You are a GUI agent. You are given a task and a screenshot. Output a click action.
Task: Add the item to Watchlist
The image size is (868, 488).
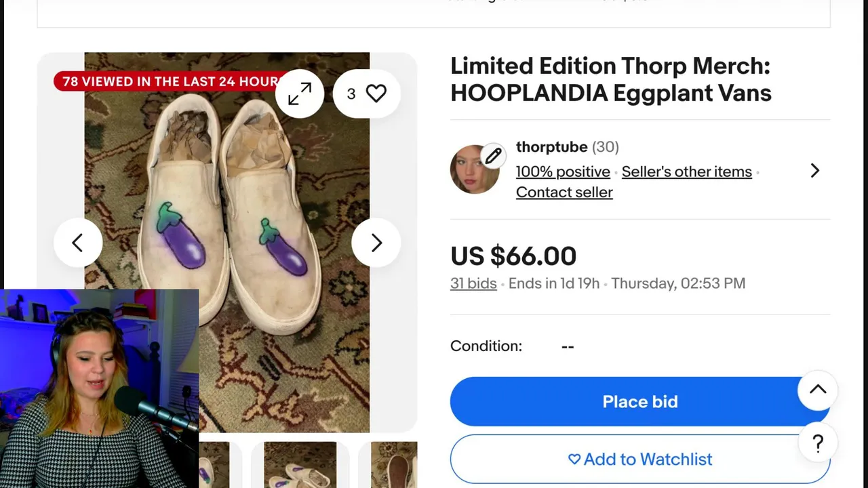tap(639, 460)
